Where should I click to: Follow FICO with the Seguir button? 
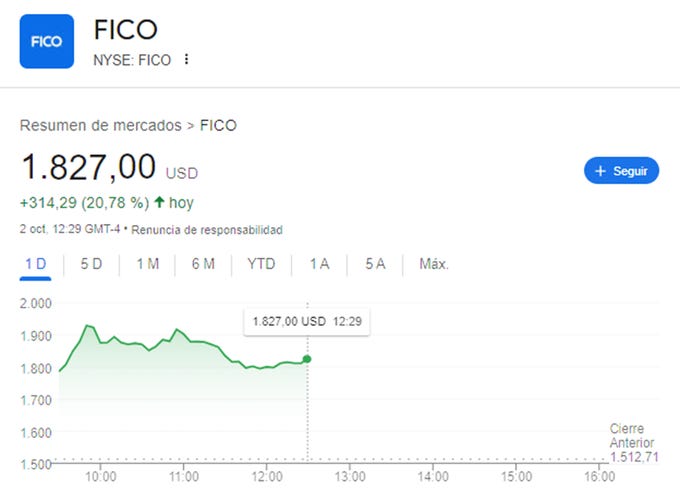[621, 170]
